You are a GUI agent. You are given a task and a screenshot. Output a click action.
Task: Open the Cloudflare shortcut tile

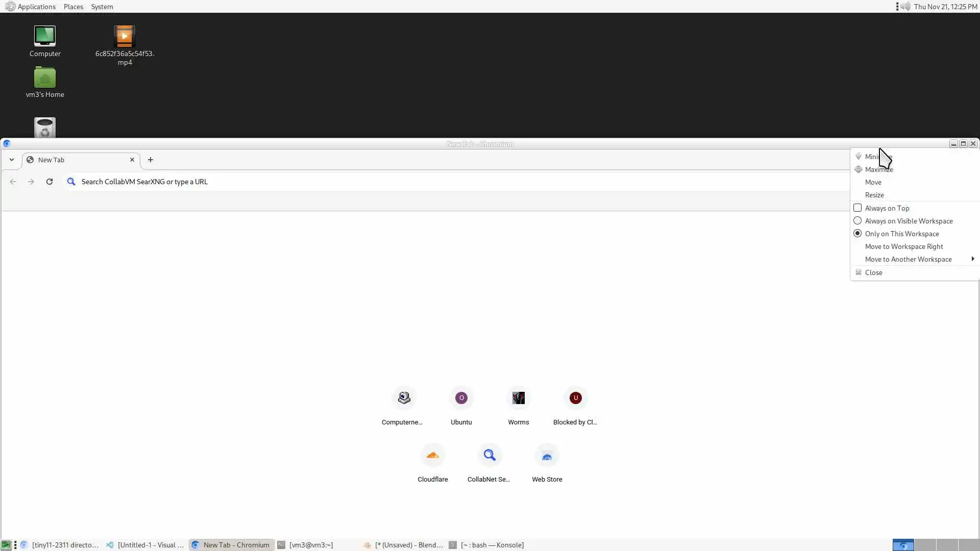432,456
